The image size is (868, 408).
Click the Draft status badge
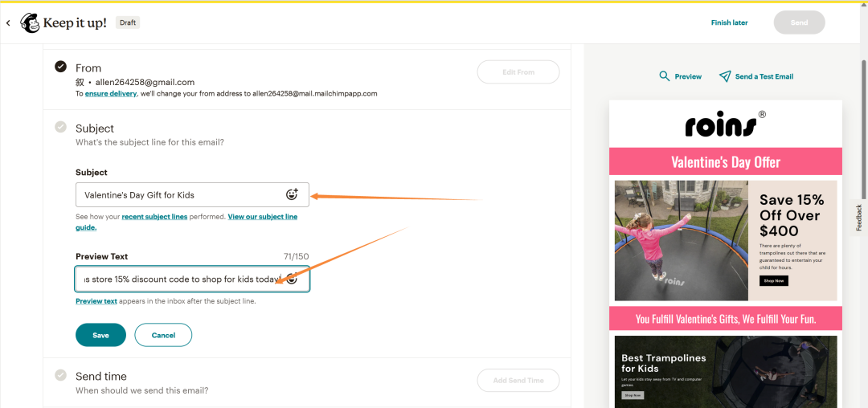(x=128, y=22)
